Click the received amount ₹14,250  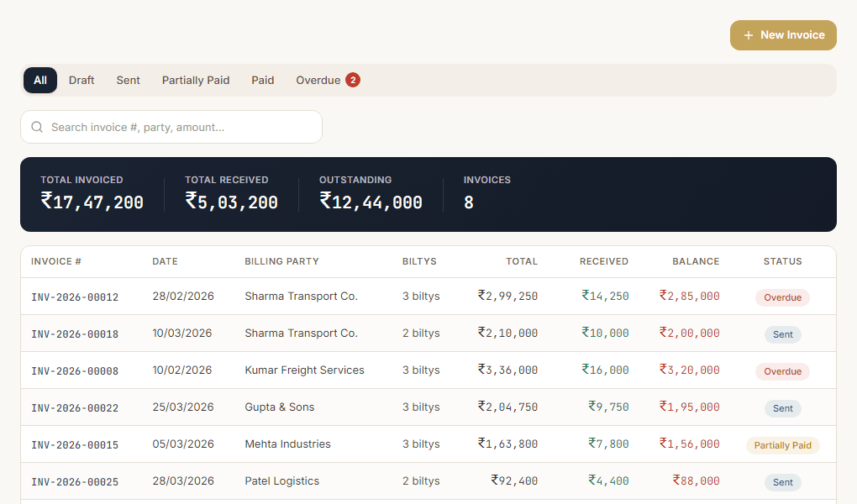pos(605,297)
